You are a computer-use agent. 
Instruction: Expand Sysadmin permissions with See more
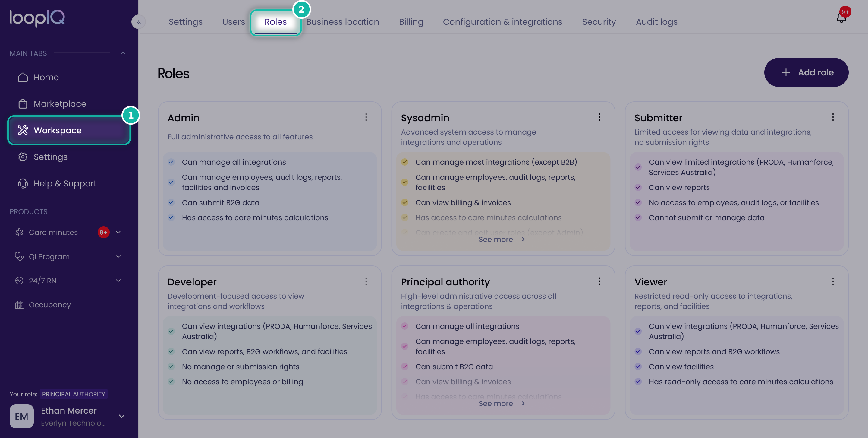click(502, 240)
